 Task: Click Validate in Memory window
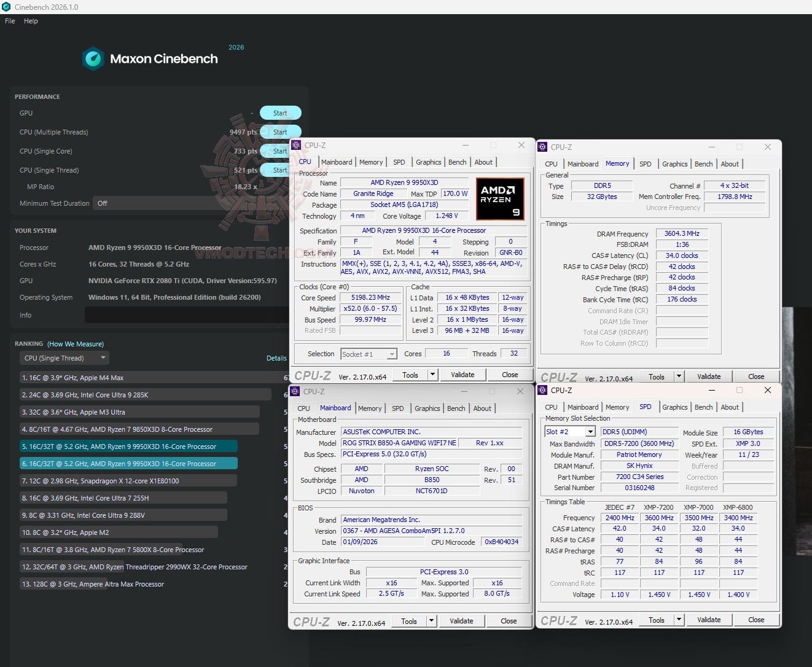point(709,376)
